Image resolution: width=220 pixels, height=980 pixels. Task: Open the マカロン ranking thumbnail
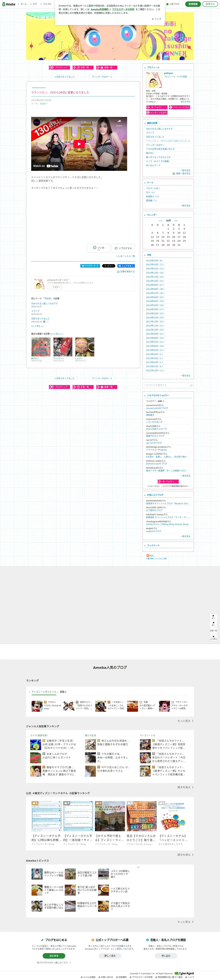(37, 706)
